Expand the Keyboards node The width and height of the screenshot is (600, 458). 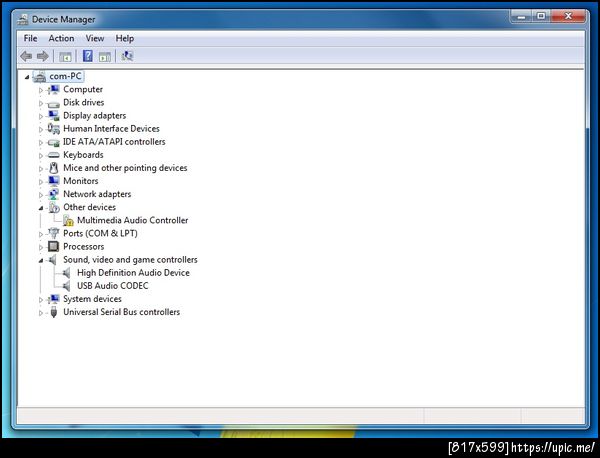tap(41, 156)
